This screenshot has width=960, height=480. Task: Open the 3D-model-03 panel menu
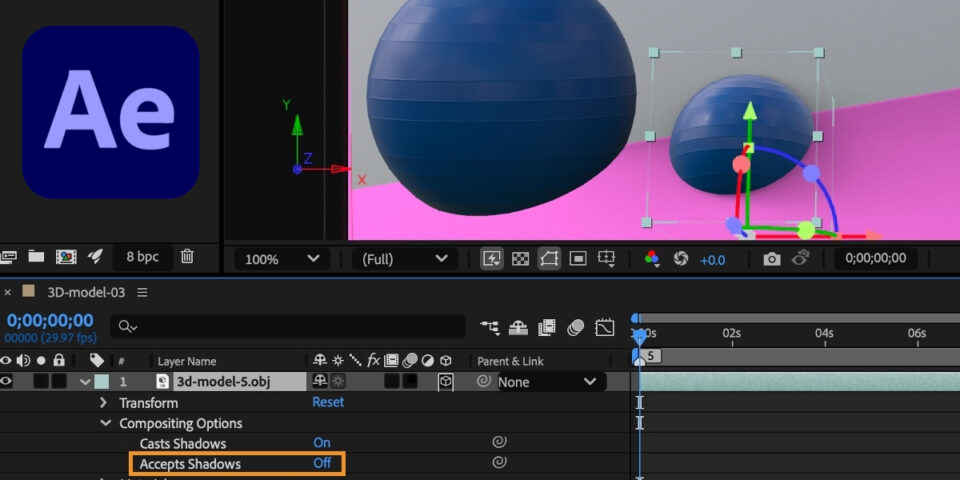(x=142, y=292)
